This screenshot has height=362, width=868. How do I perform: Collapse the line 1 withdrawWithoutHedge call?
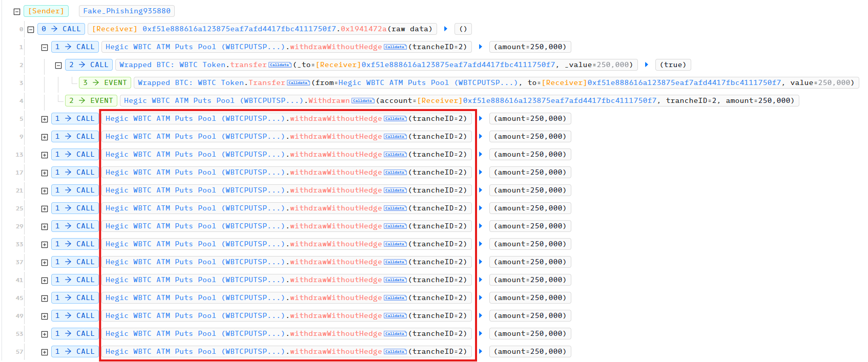(45, 47)
